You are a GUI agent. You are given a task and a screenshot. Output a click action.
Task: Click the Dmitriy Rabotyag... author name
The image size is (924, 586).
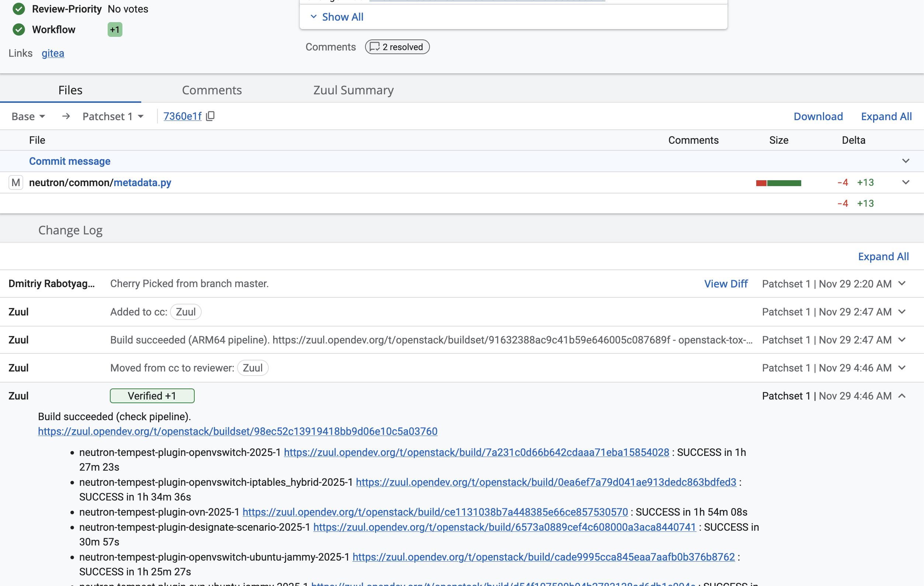[x=51, y=284]
